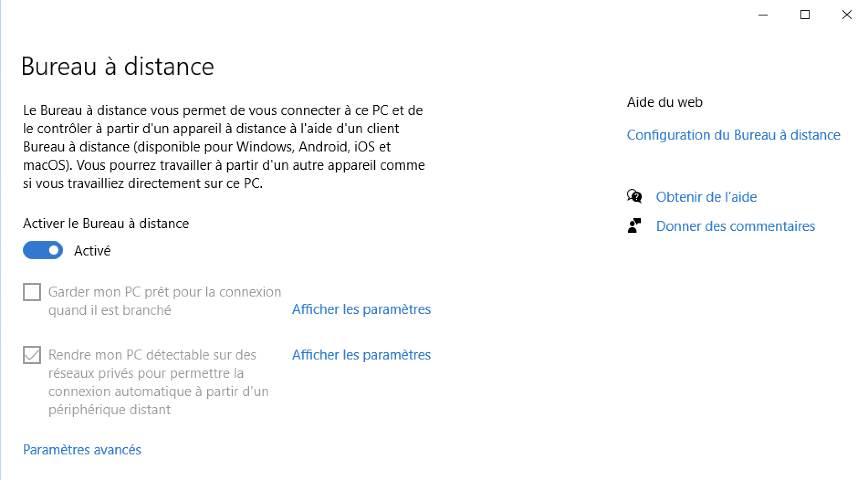Click the "Activer le Bureau à distance" label

pos(106,224)
